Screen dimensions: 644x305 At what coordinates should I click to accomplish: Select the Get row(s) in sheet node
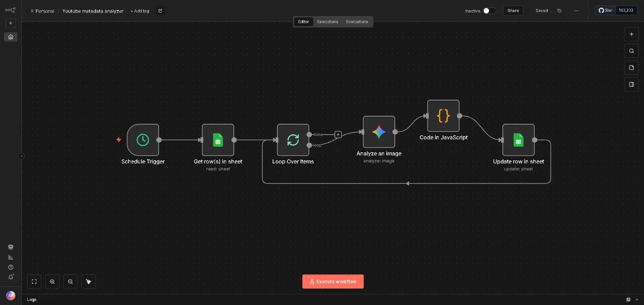click(x=218, y=140)
